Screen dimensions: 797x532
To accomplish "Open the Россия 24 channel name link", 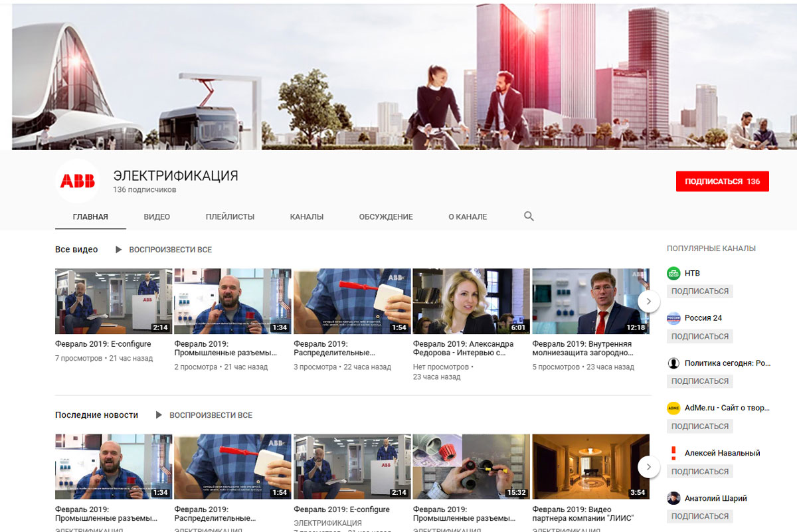I will (703, 317).
